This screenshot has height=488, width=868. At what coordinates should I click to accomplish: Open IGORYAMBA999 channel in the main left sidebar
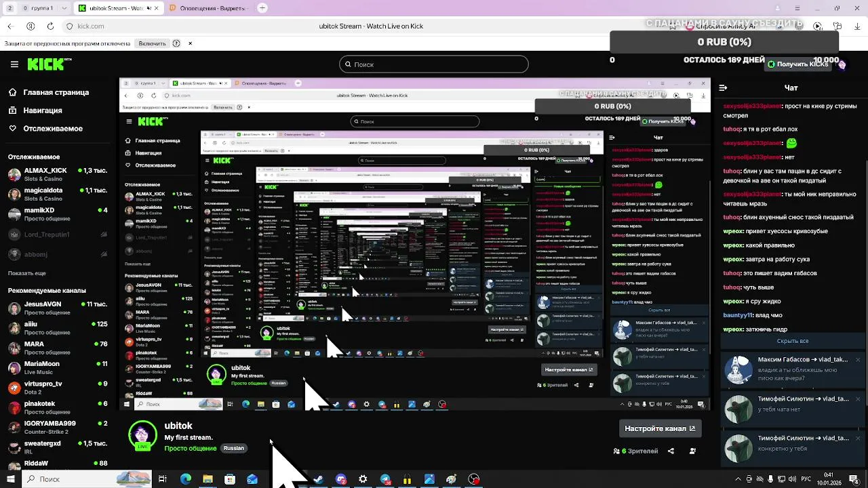(x=58, y=427)
